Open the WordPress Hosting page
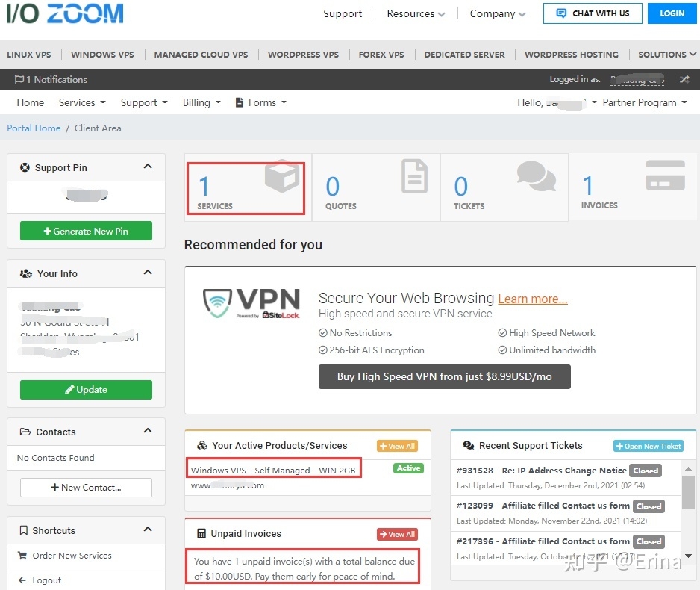Viewport: 700px width, 590px height. (x=572, y=54)
